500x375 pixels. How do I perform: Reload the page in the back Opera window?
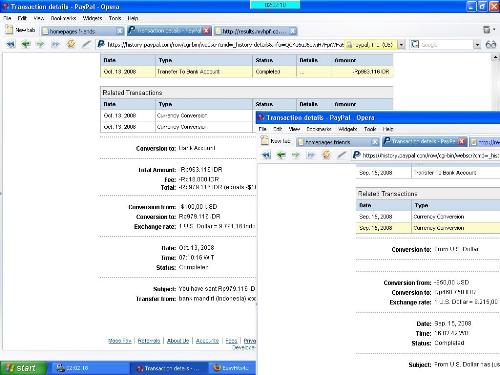[71, 44]
